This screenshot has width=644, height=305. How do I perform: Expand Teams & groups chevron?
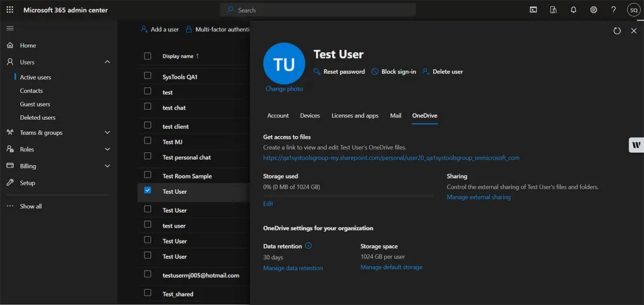[x=107, y=133]
